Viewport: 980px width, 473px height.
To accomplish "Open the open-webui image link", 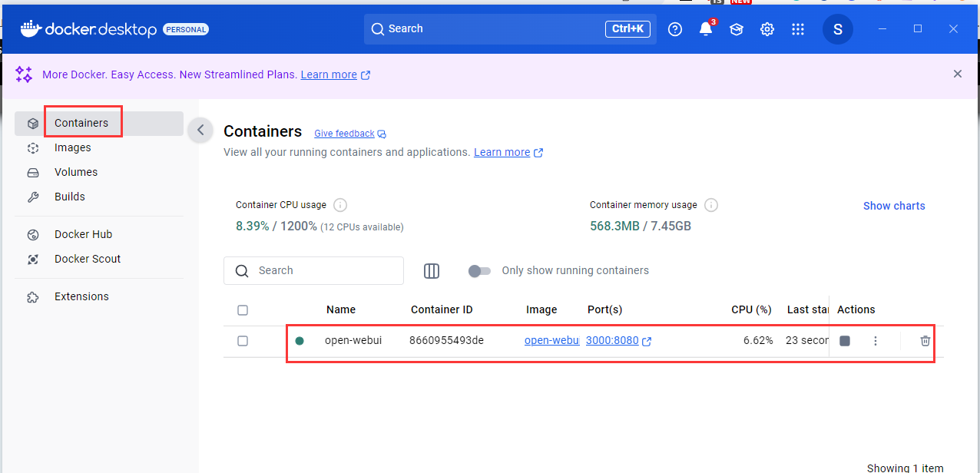I will pos(551,340).
